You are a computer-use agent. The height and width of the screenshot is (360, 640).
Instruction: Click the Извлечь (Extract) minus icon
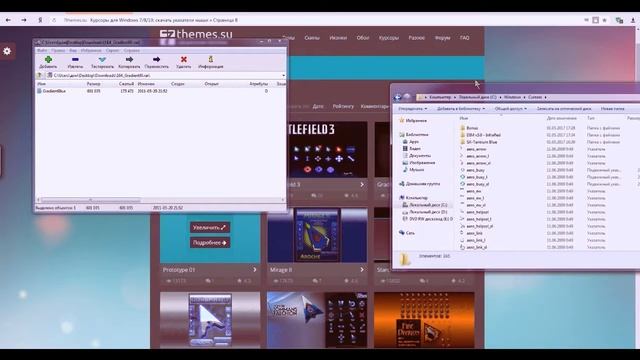(75, 60)
